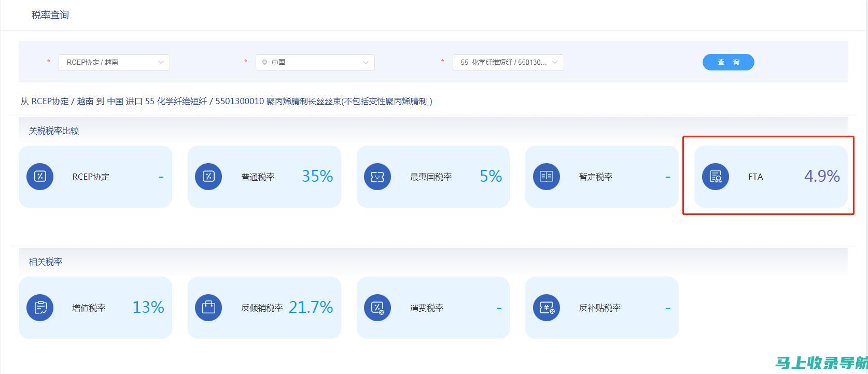868x374 pixels.
Task: Click the 最惠国税率 label
Action: (431, 177)
